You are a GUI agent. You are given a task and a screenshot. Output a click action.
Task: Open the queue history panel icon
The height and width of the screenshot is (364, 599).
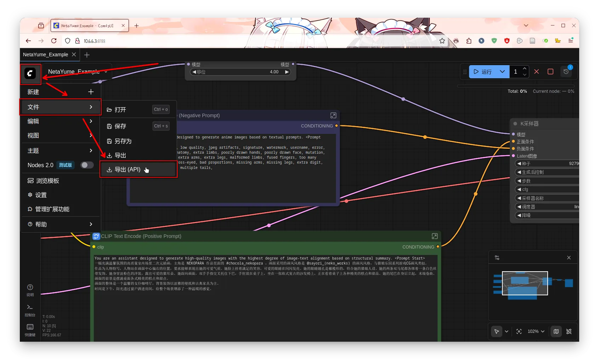point(566,72)
